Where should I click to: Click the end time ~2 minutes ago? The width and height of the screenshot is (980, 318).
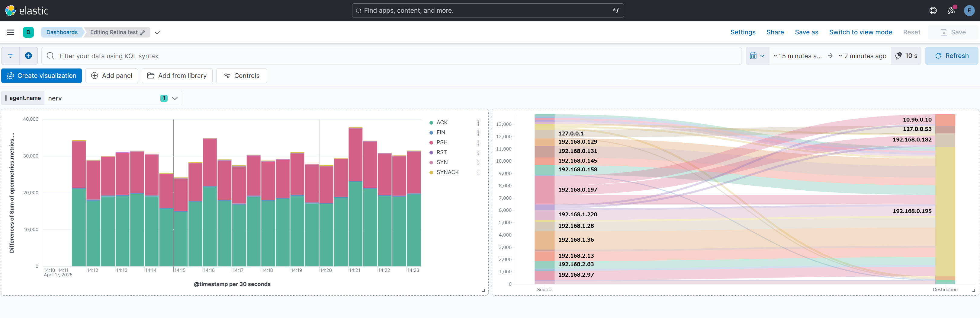point(862,56)
